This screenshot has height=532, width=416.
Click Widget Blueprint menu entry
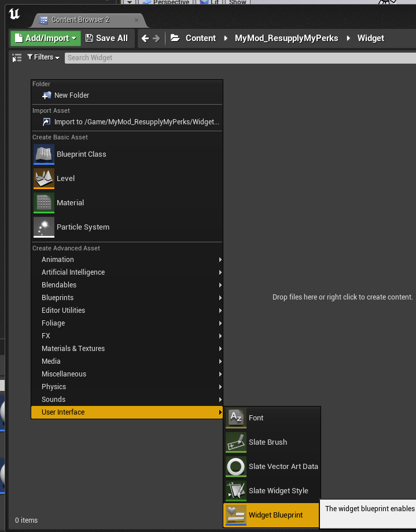[x=271, y=515]
